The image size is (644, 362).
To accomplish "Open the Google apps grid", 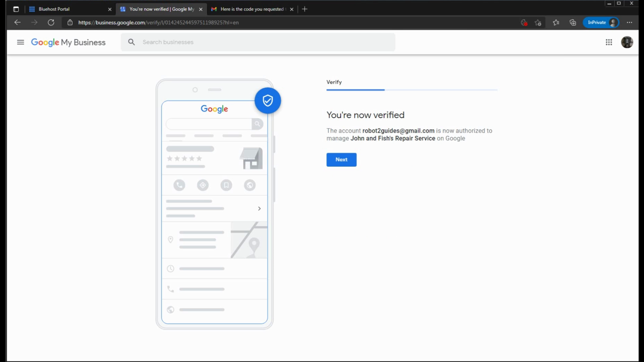I will 609,42.
